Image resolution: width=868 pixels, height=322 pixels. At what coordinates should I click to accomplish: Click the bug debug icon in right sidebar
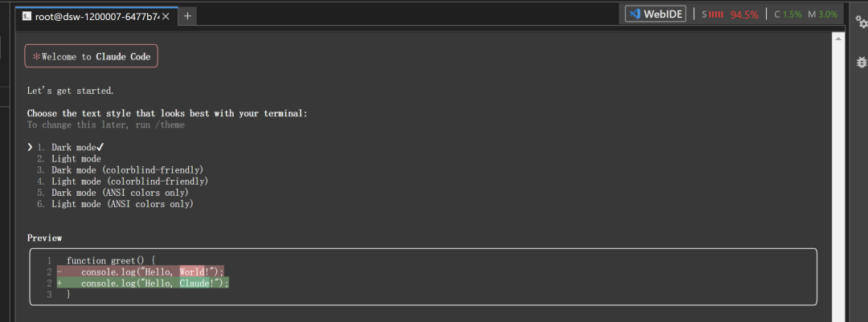[x=861, y=61]
